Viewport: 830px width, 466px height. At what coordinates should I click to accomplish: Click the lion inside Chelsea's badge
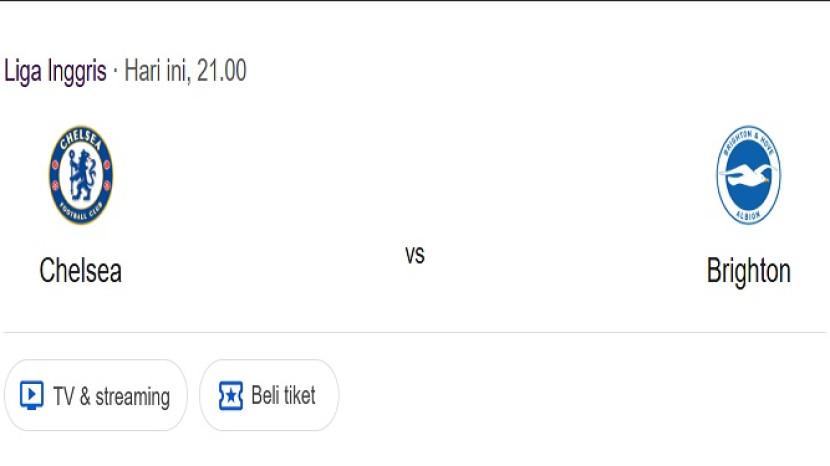click(81, 175)
